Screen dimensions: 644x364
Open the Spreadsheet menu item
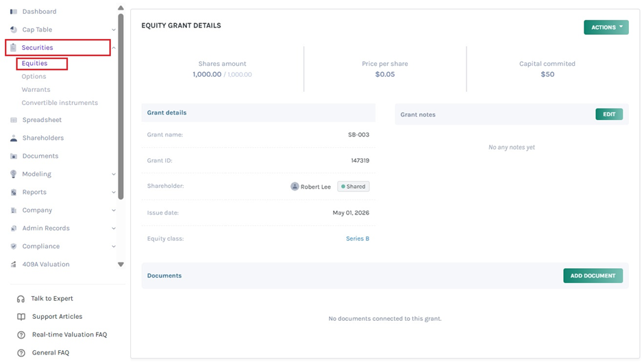click(x=42, y=120)
